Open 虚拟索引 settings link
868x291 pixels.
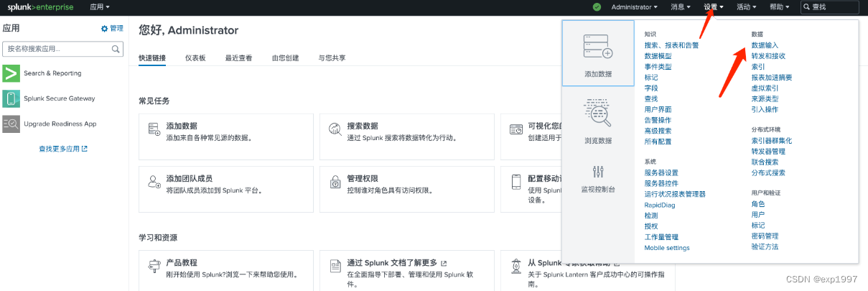[765, 88]
